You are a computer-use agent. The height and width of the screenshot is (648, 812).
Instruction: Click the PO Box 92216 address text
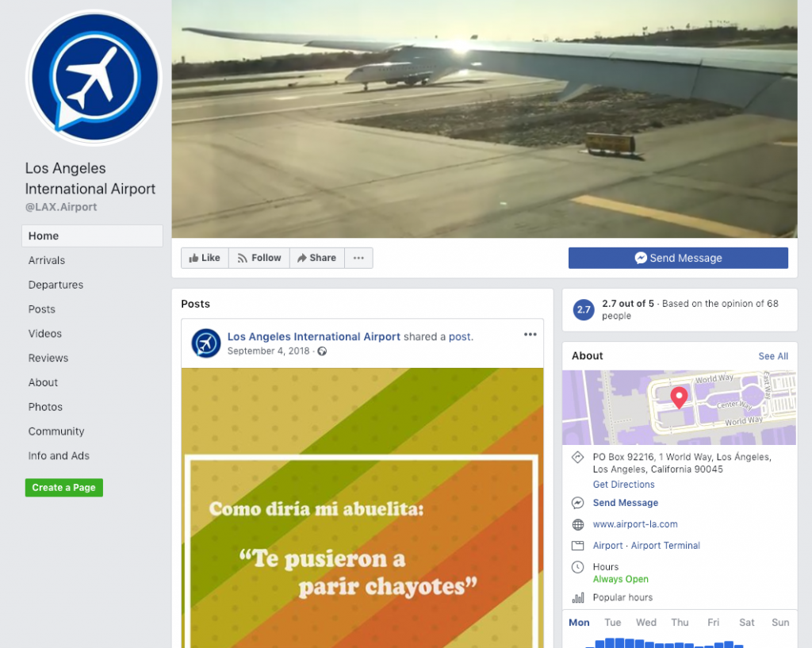(682, 463)
